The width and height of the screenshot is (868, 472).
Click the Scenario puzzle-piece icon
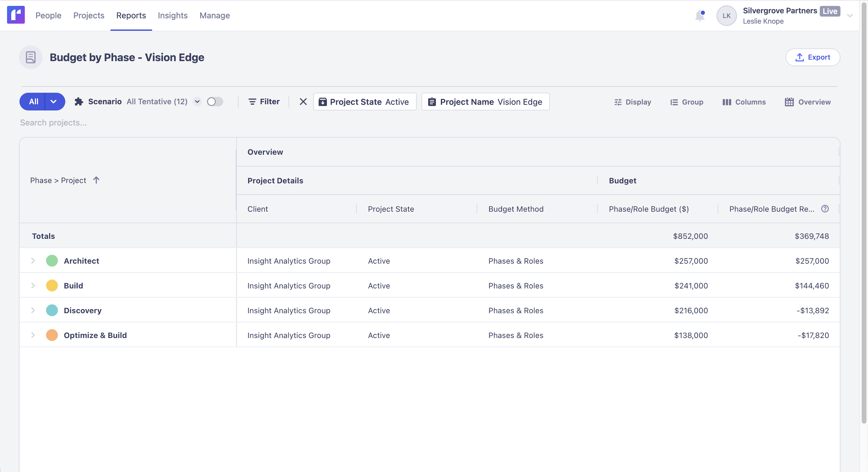click(x=79, y=102)
